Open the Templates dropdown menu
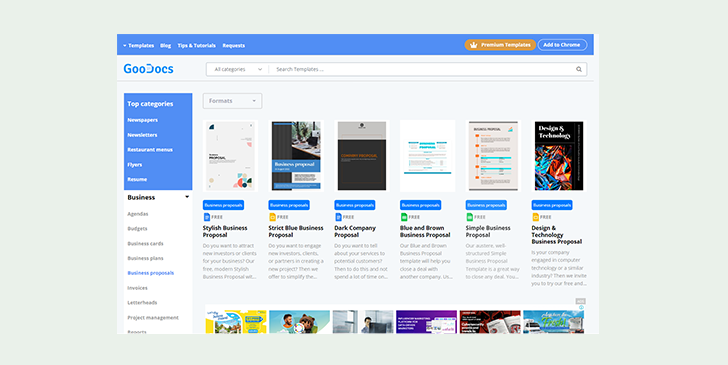 tap(138, 46)
